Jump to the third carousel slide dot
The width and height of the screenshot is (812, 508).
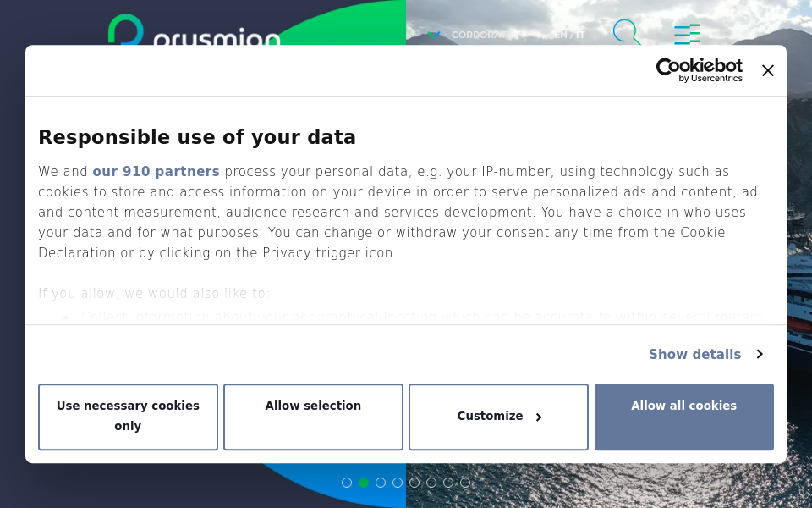(381, 483)
